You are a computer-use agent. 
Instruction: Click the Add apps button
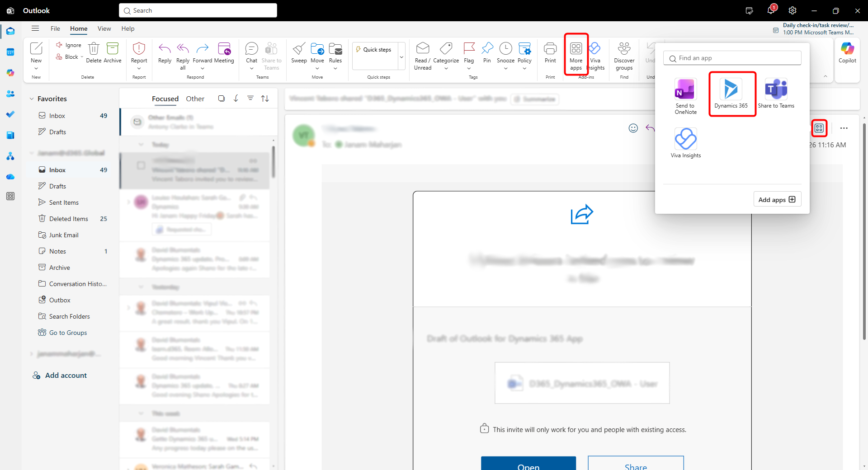tap(777, 199)
